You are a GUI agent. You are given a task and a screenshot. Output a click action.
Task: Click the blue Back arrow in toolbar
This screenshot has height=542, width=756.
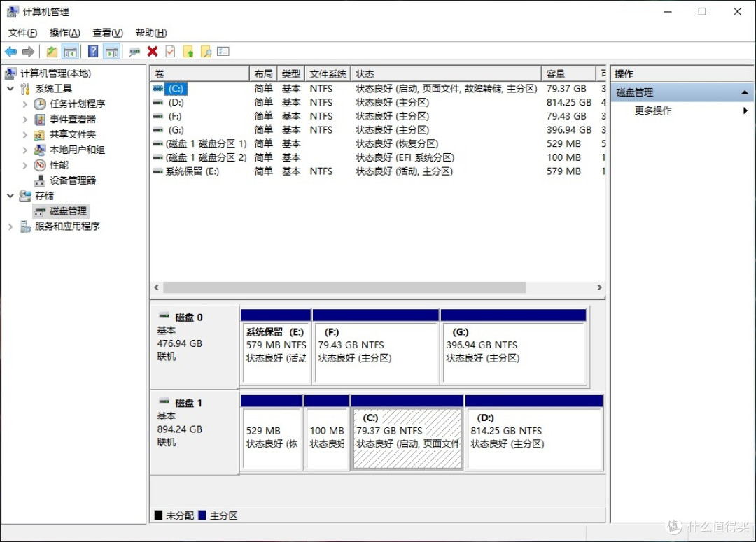pyautogui.click(x=10, y=52)
